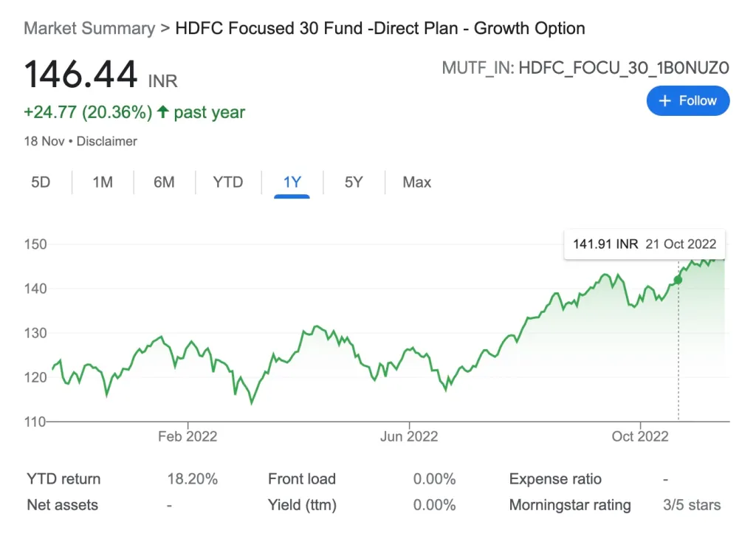756x536 pixels.
Task: Switch to the 5Y chart view
Action: (354, 182)
